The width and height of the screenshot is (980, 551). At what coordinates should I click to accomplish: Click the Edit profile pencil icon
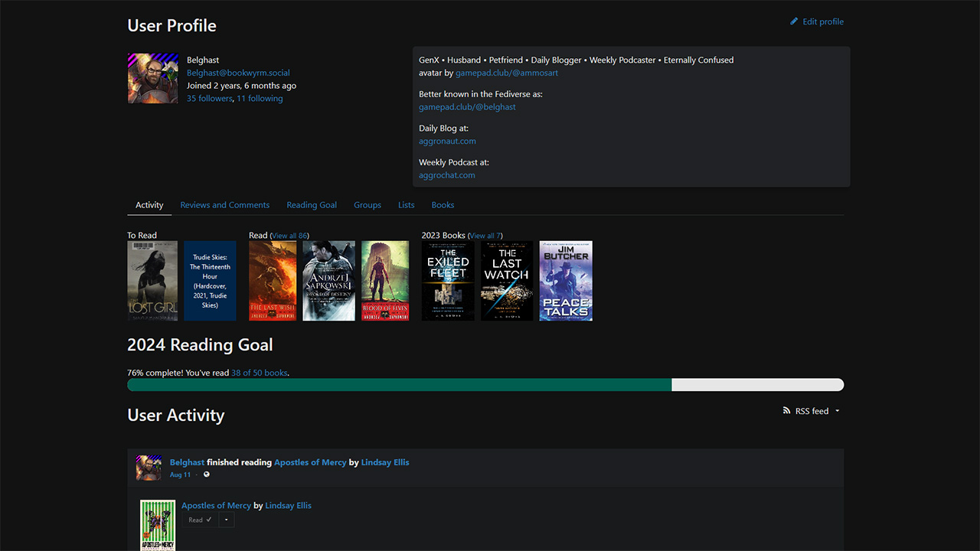(794, 21)
